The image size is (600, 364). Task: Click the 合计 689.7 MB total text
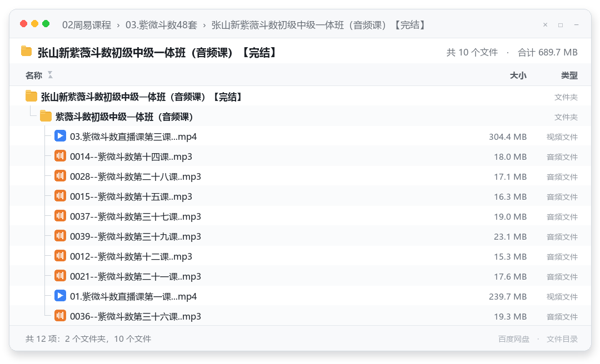[x=548, y=52]
